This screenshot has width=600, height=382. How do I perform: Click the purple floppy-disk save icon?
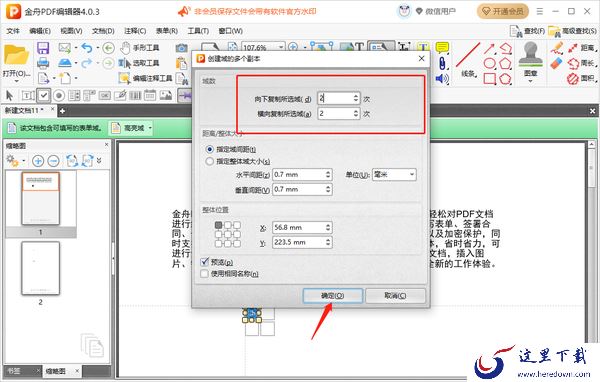(x=43, y=48)
